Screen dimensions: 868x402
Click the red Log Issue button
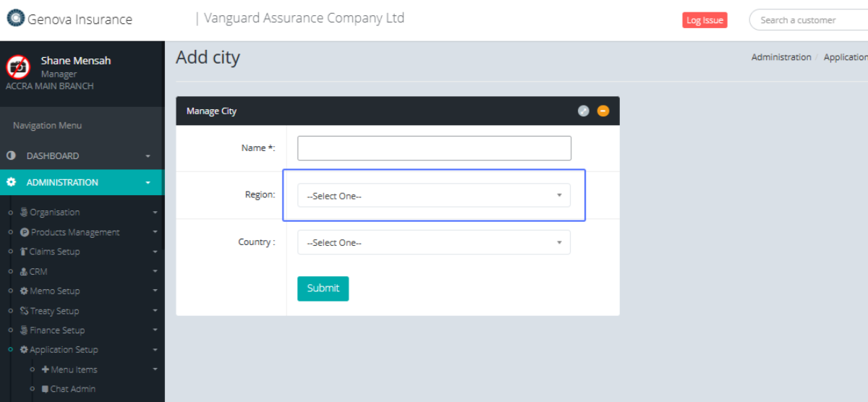click(x=704, y=20)
